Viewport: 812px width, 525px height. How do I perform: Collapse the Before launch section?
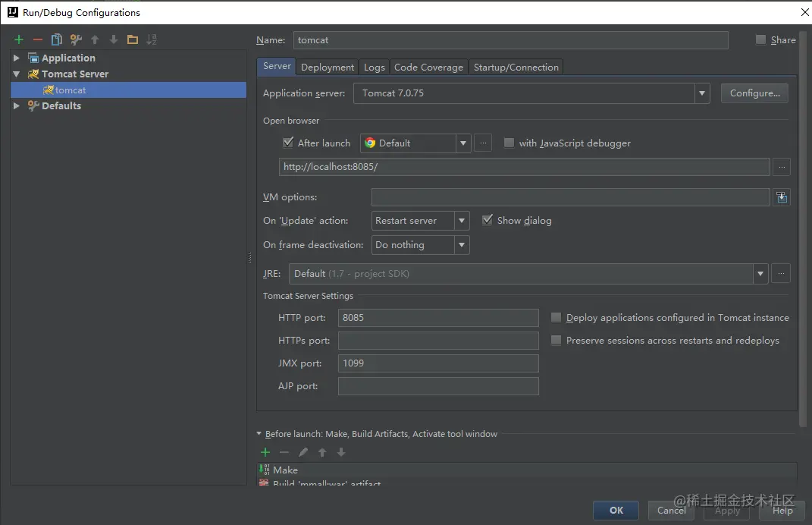point(259,434)
